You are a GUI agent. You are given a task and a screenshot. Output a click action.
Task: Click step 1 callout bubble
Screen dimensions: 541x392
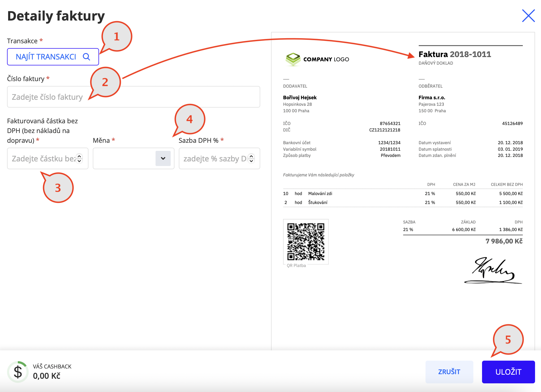[116, 36]
